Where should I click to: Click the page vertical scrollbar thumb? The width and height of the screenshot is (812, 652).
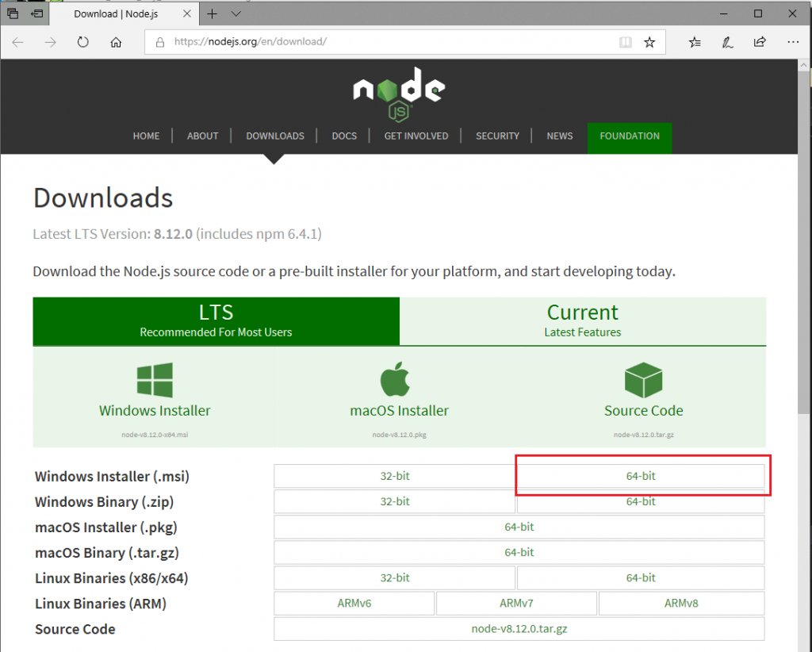[x=804, y=242]
